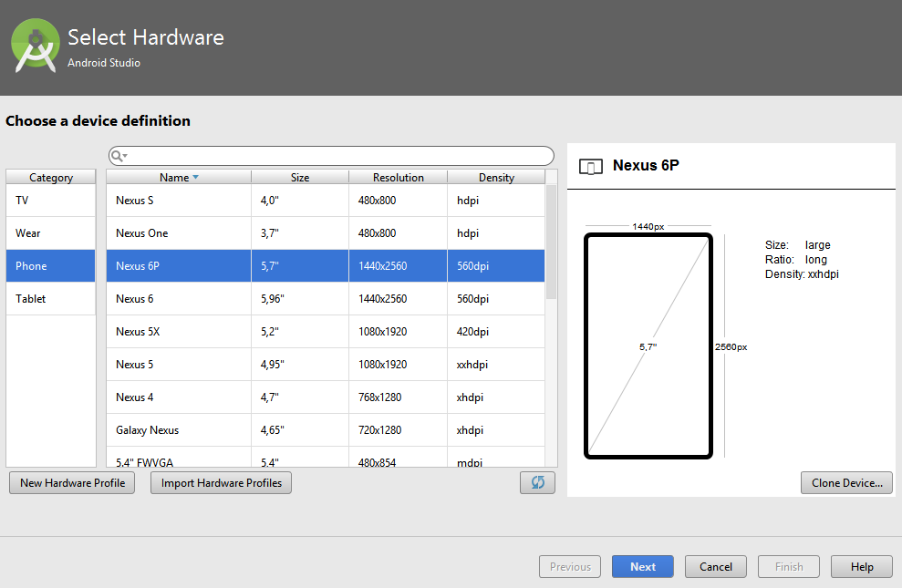
Task: Click the 420dpi density cell
Action: coord(496,331)
